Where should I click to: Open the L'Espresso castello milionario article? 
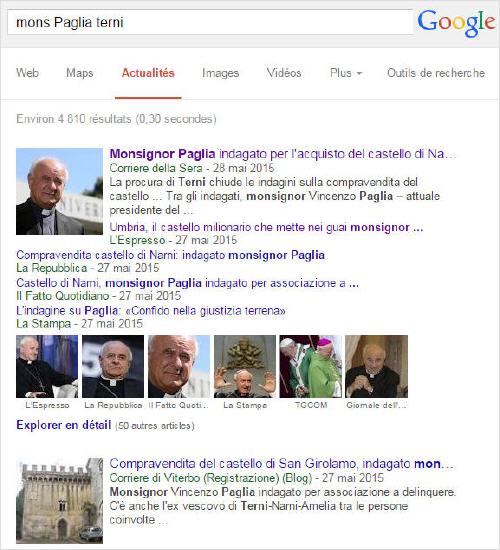(266, 227)
